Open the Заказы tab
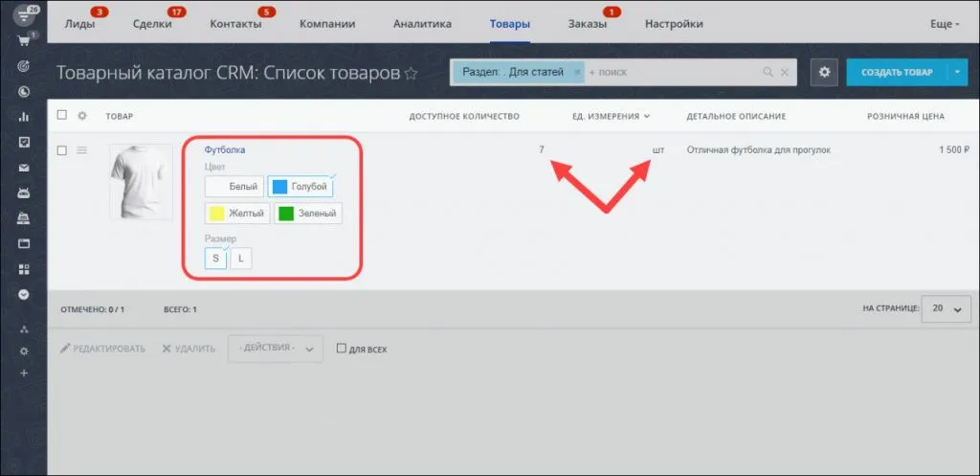 coord(587,24)
